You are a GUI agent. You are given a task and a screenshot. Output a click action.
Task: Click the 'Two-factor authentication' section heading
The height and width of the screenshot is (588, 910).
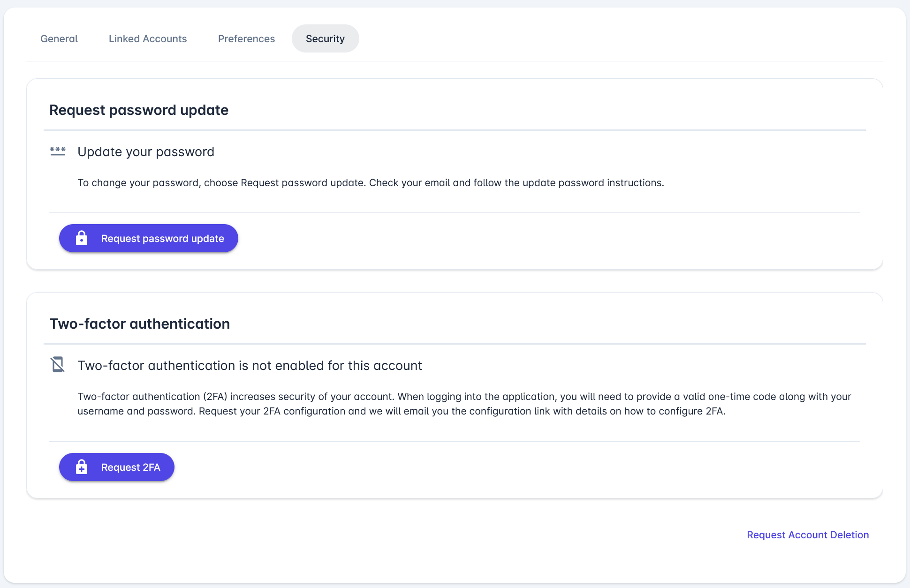(x=140, y=324)
